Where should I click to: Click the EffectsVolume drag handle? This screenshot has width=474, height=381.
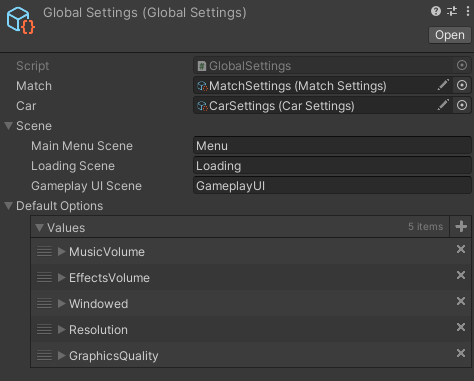[x=44, y=277]
